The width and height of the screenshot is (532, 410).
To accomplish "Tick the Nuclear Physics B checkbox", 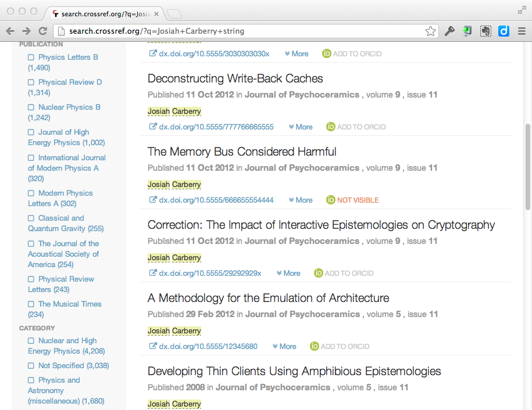I will [31, 107].
